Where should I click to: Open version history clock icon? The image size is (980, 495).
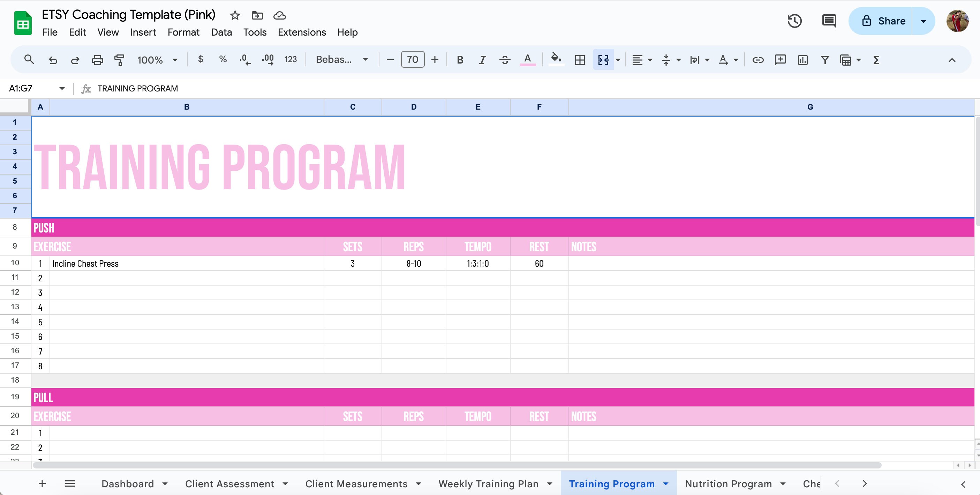(x=795, y=21)
